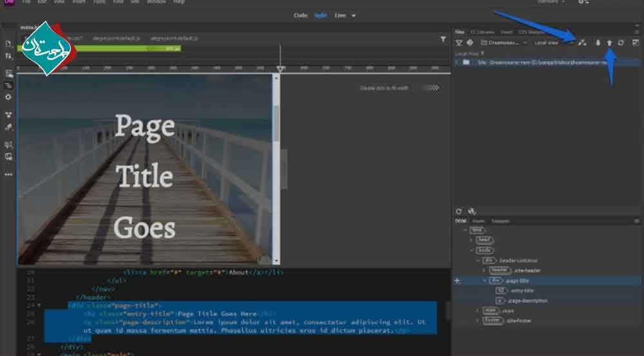Expand header site-header node

pyautogui.click(x=484, y=270)
